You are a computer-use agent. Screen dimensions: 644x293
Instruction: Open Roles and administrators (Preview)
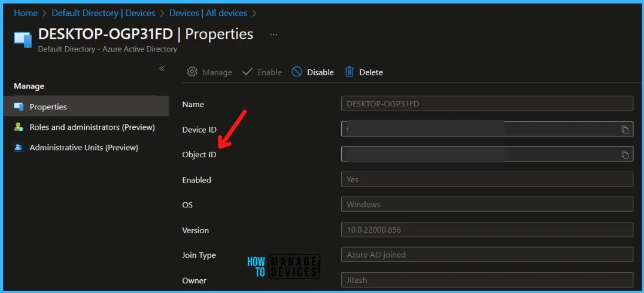click(x=92, y=127)
